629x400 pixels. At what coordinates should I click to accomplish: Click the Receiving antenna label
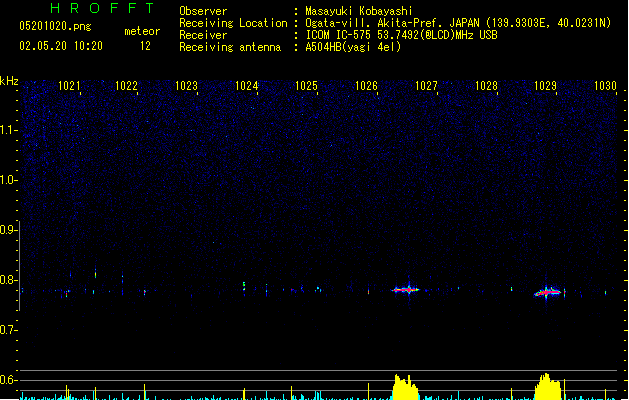[x=230, y=47]
